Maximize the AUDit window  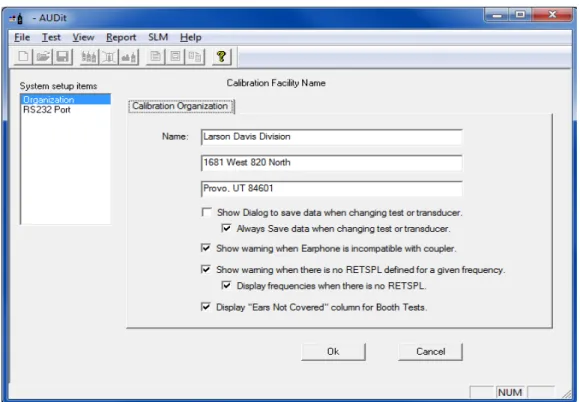tap(520, 15)
